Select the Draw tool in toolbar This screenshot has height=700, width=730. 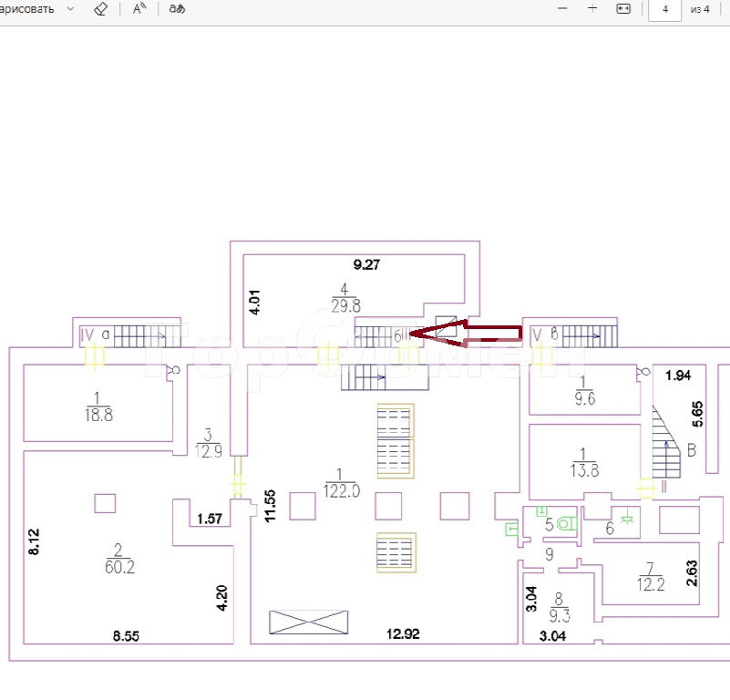[27, 8]
